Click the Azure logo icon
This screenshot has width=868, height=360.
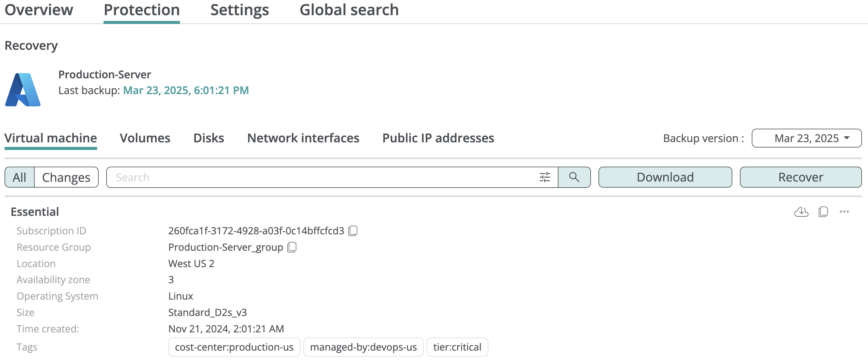point(23,90)
